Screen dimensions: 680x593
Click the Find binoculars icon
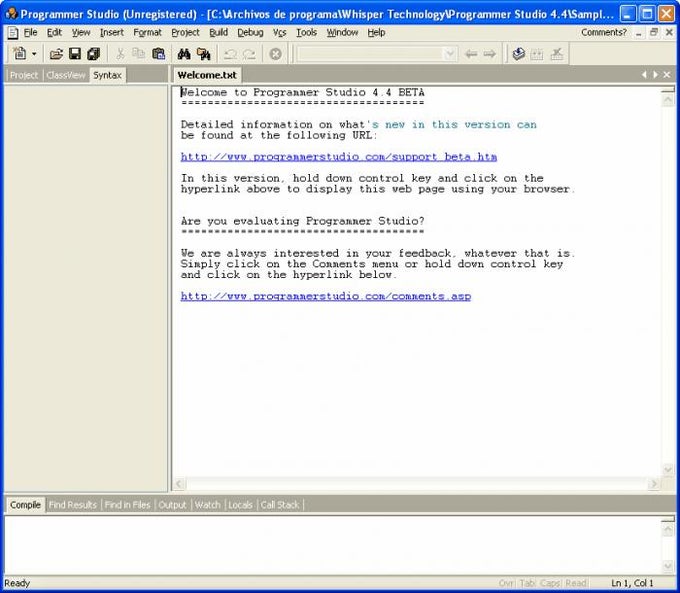coord(184,54)
